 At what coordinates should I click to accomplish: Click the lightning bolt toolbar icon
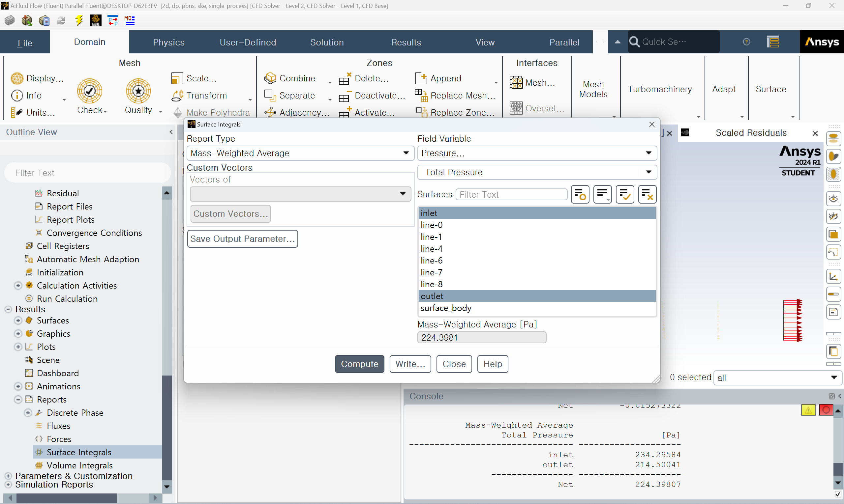click(x=79, y=20)
